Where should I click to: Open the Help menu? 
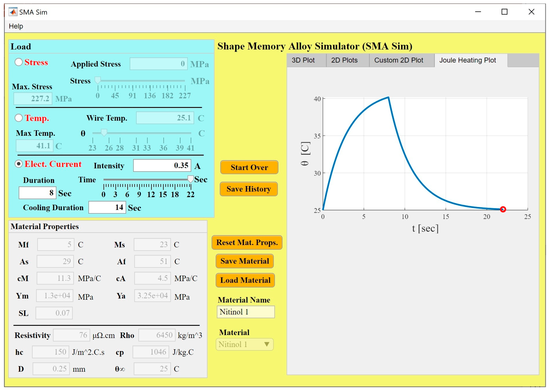click(16, 26)
